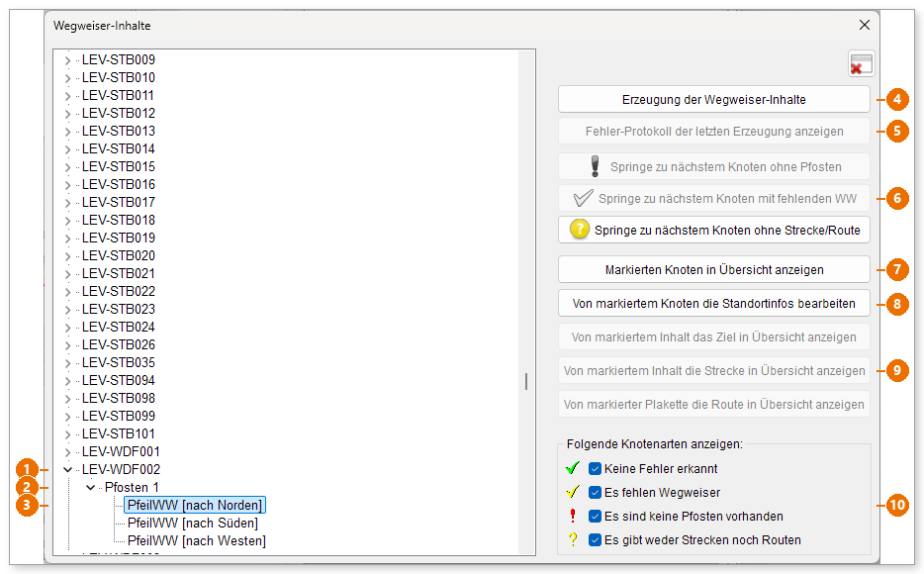The image size is (924, 574).
Task: Select the 'Pfosten 1' tree node
Action: point(132,487)
